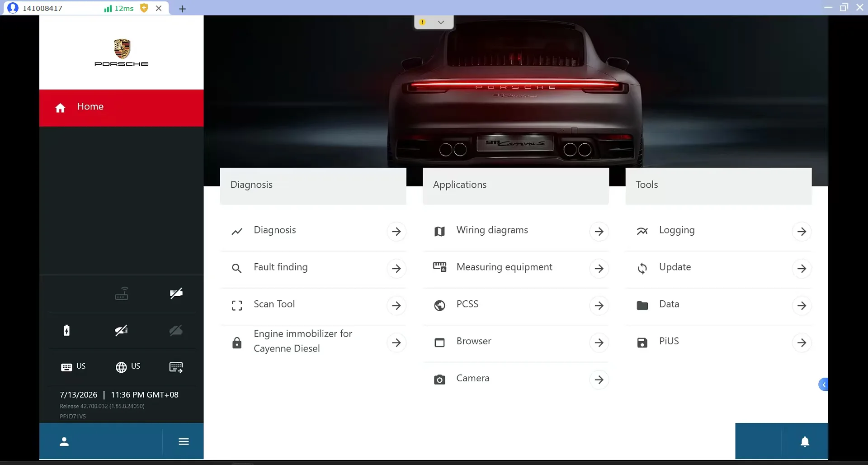Go to Camera arrow button

pos(599,380)
